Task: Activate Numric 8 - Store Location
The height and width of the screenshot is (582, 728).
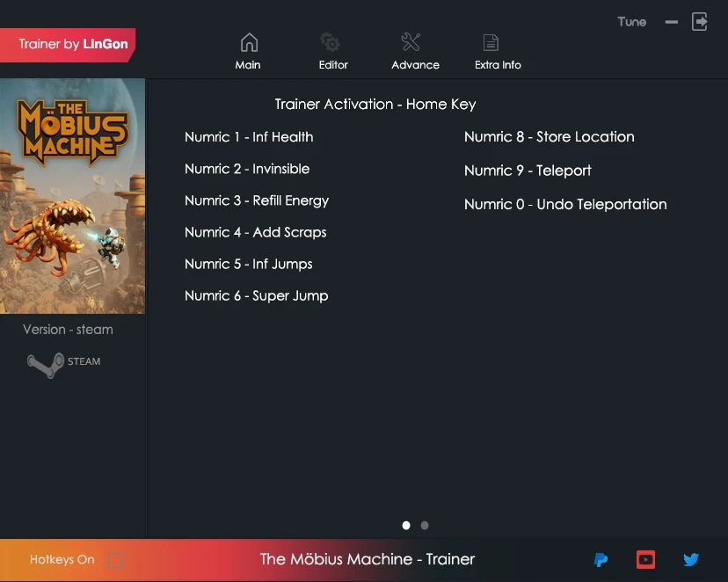Action: (x=550, y=137)
